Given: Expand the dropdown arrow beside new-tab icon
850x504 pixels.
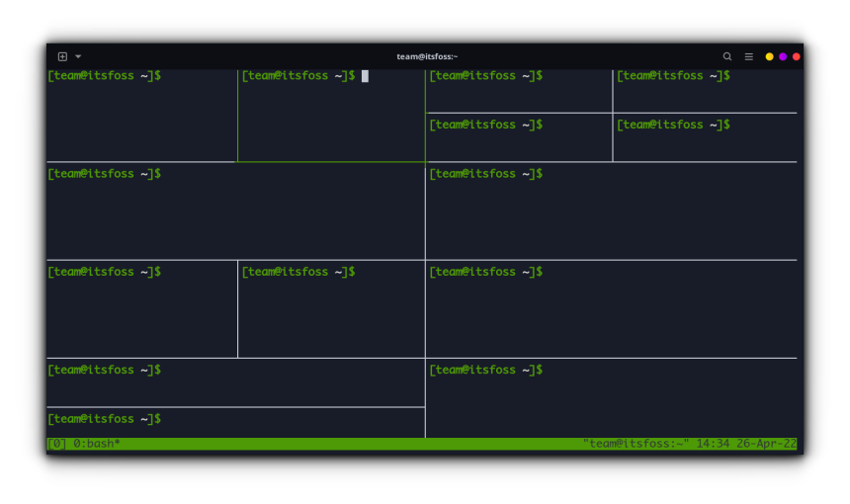Looking at the screenshot, I should pos(78,56).
